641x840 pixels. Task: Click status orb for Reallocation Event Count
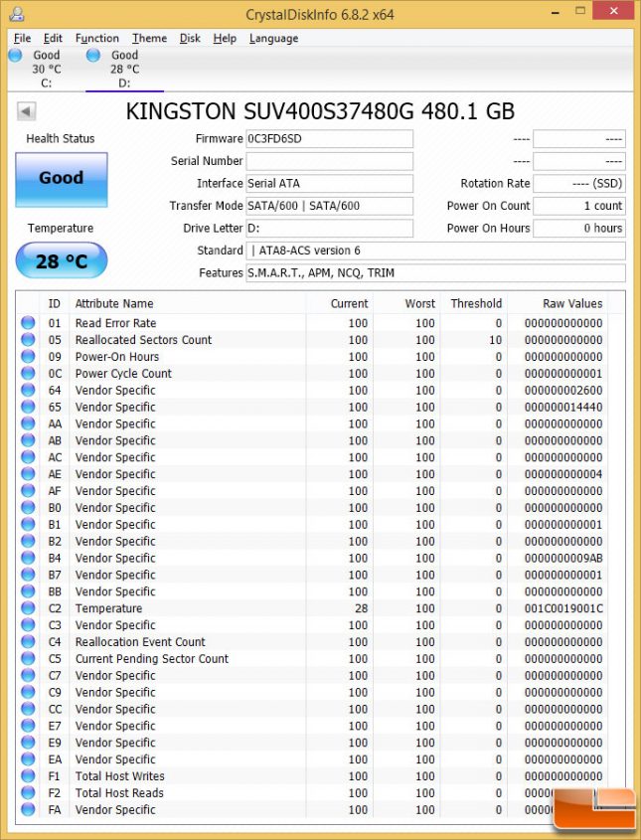[28, 641]
